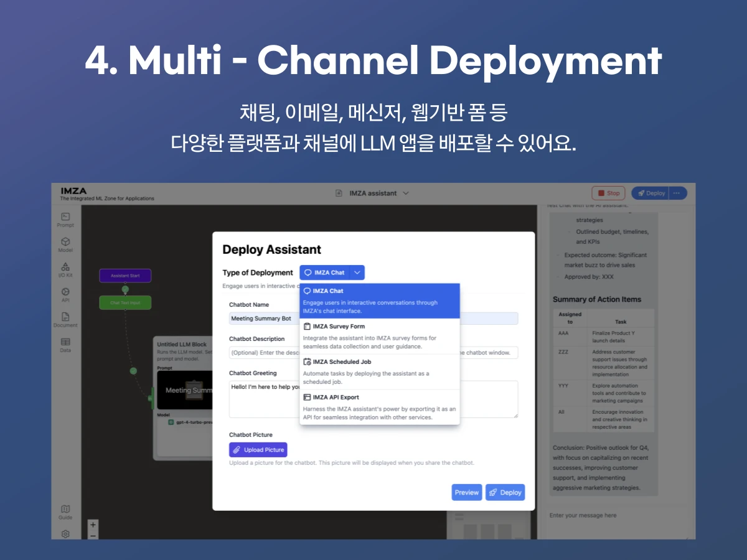Image resolution: width=747 pixels, height=560 pixels.
Task: Click the Meeting Summary prompt thumbnail
Action: tap(185, 391)
